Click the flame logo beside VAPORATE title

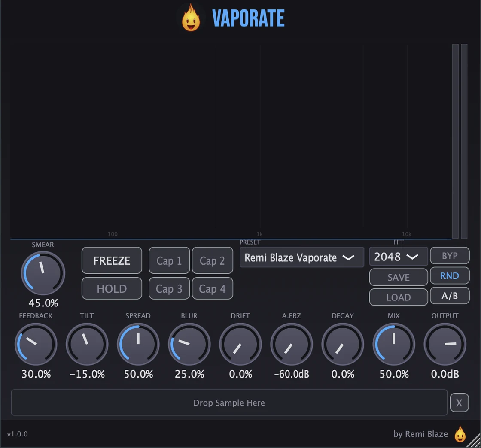[191, 18]
